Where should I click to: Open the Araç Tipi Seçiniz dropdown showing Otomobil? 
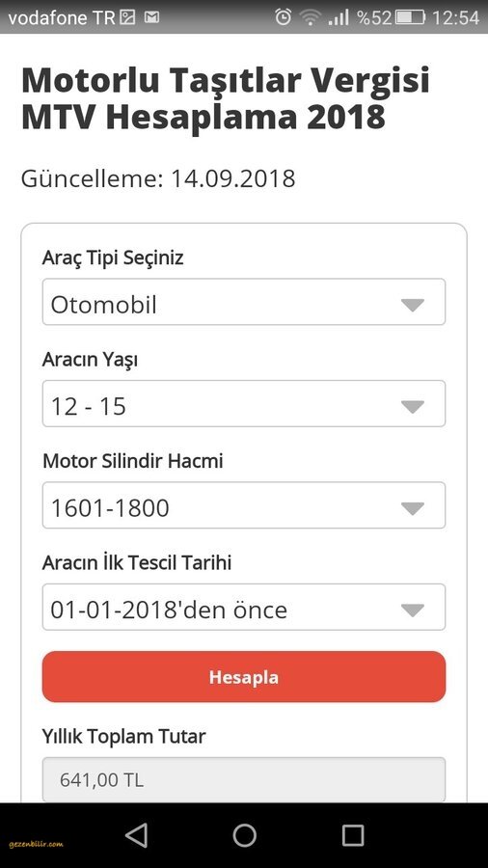tap(243, 302)
